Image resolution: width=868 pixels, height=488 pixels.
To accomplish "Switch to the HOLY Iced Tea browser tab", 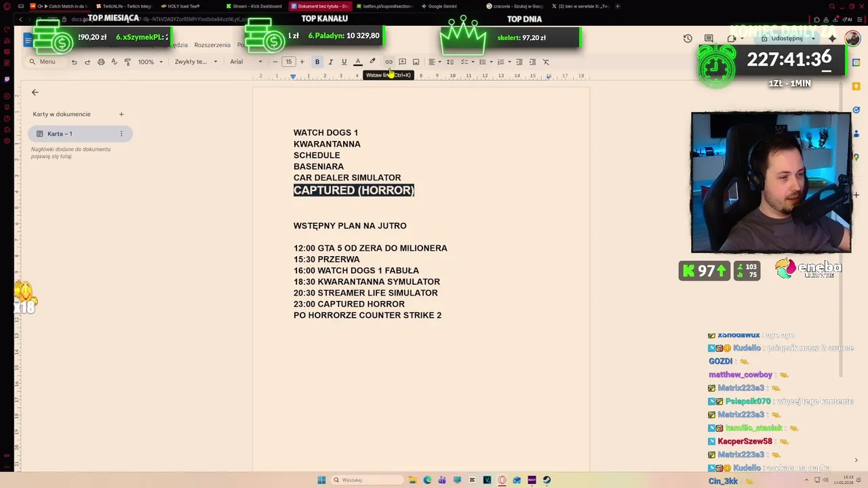I will (x=181, y=6).
